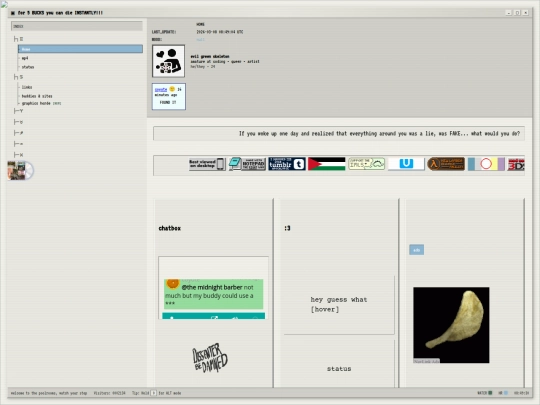
Task: Click the INDEX search field in the sidebar
Action: pos(77,26)
